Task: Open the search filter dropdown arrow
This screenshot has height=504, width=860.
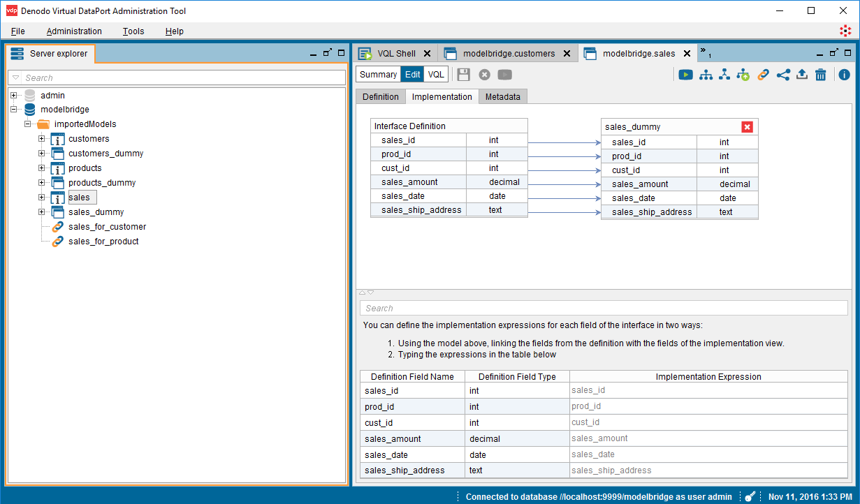Action: [16, 77]
